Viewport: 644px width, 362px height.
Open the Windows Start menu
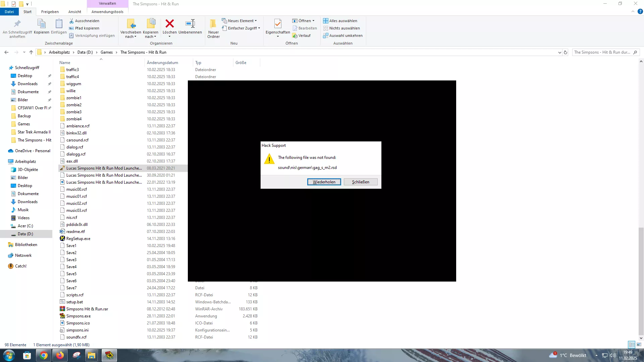(x=9, y=355)
